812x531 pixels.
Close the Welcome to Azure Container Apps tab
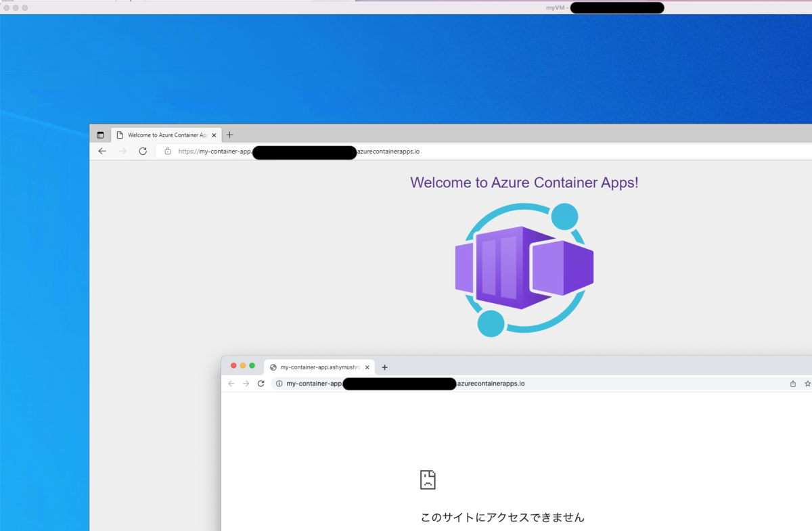coord(215,135)
